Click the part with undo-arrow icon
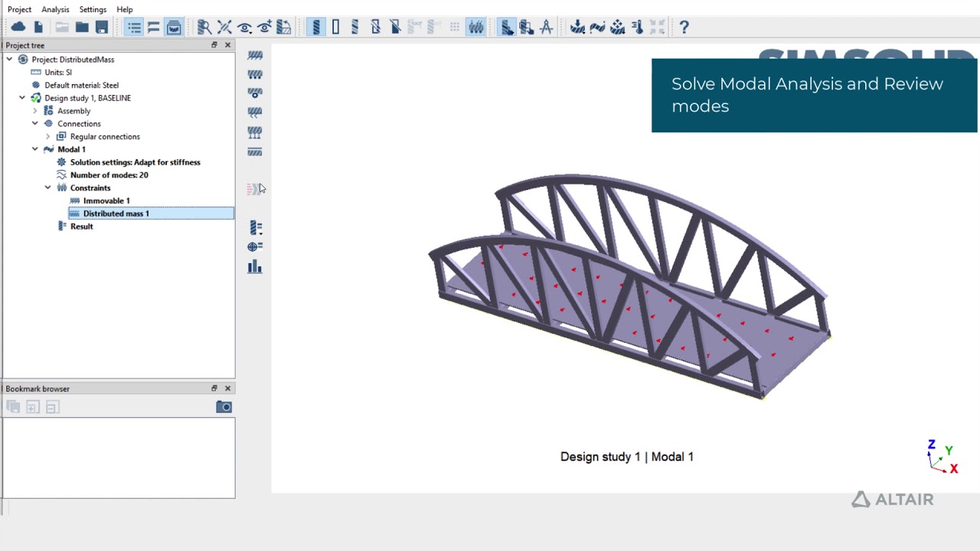 pyautogui.click(x=284, y=28)
